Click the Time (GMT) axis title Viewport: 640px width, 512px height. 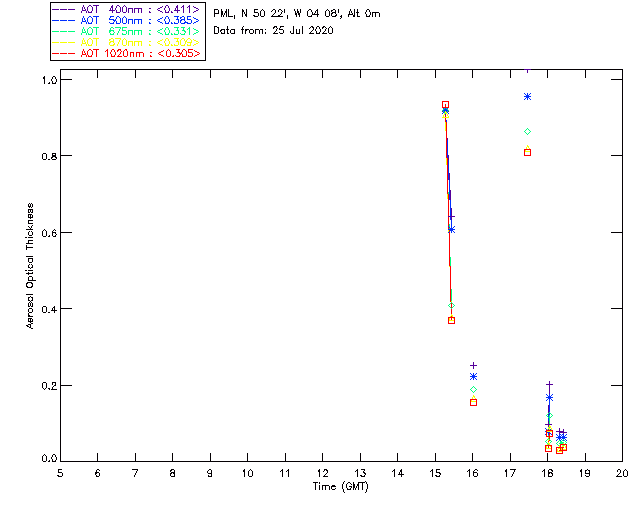(340, 487)
